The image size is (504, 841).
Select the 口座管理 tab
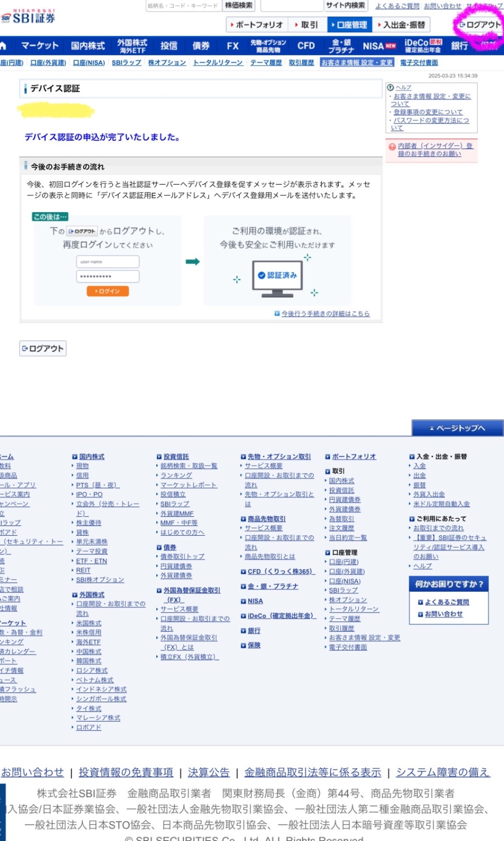(349, 25)
